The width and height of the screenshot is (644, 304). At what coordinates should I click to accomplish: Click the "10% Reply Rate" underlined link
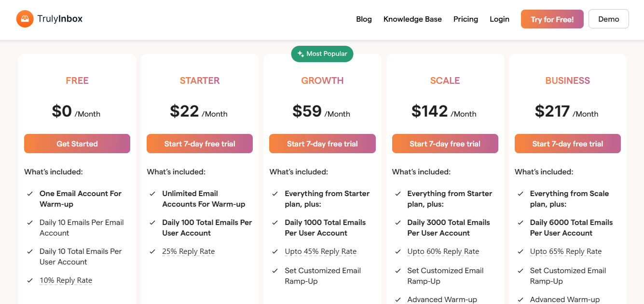pos(66,280)
